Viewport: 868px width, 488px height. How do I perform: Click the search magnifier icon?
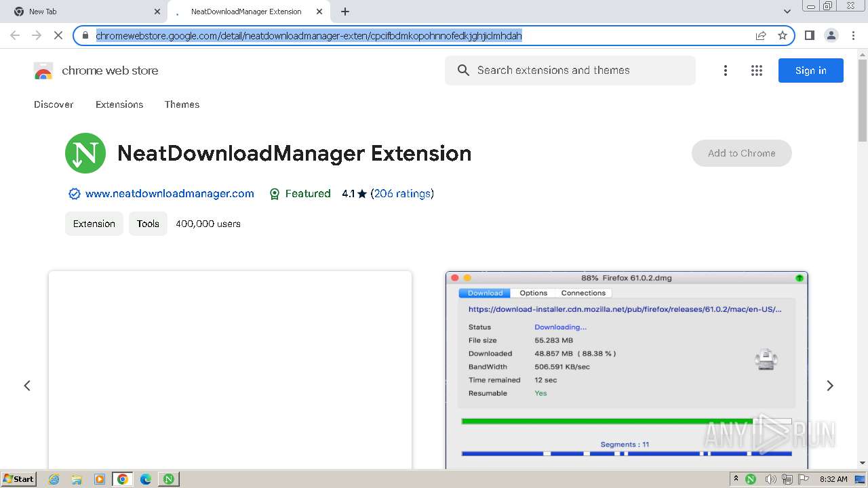pos(463,70)
